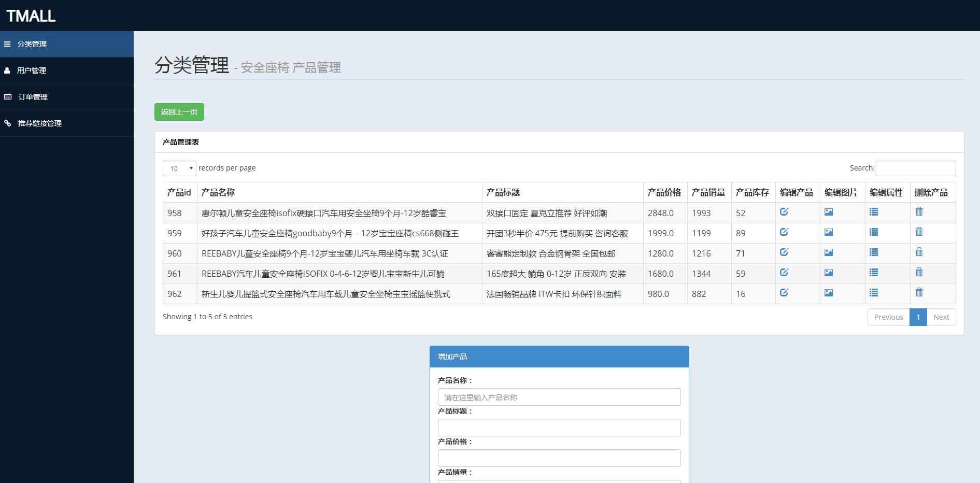The image size is (980, 483).
Task: Open property list icon for product 959
Action: coord(874,232)
